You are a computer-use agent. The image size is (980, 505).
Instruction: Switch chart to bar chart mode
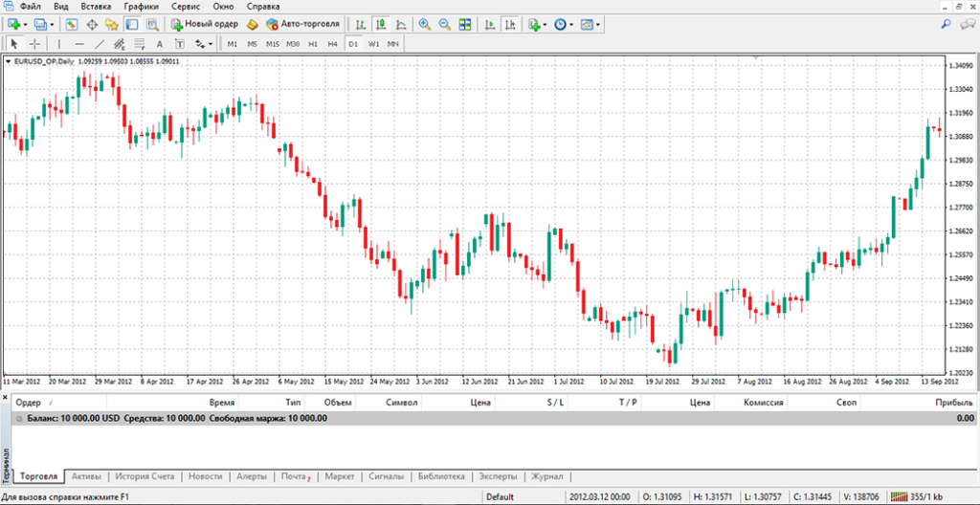[x=361, y=24]
